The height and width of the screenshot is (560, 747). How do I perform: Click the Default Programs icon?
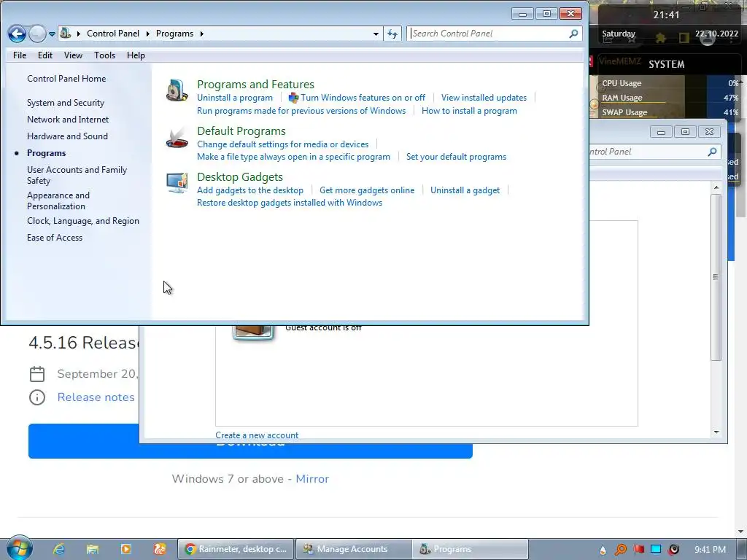pyautogui.click(x=177, y=137)
